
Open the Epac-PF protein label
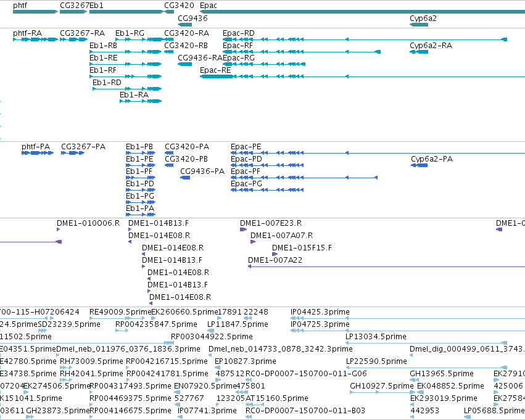point(246,171)
